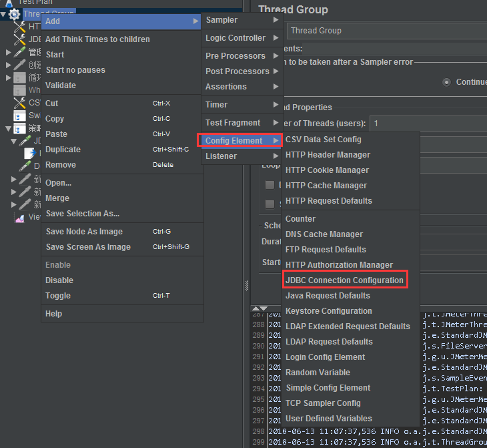This screenshot has height=448, width=487.
Task: Expand the Thread Group tree node arrow
Action: [x=4, y=13]
